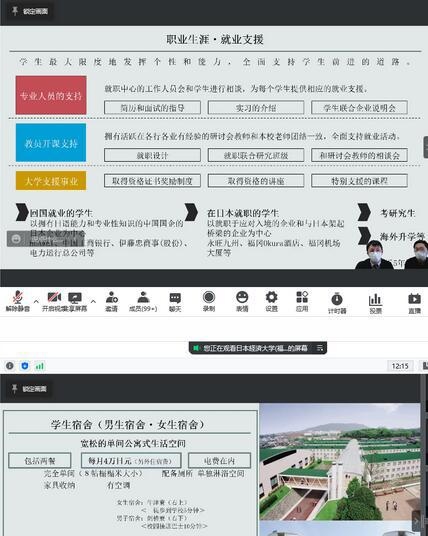428x536 pixels.
Task: Click 电费在内 box
Action: click(x=219, y=460)
